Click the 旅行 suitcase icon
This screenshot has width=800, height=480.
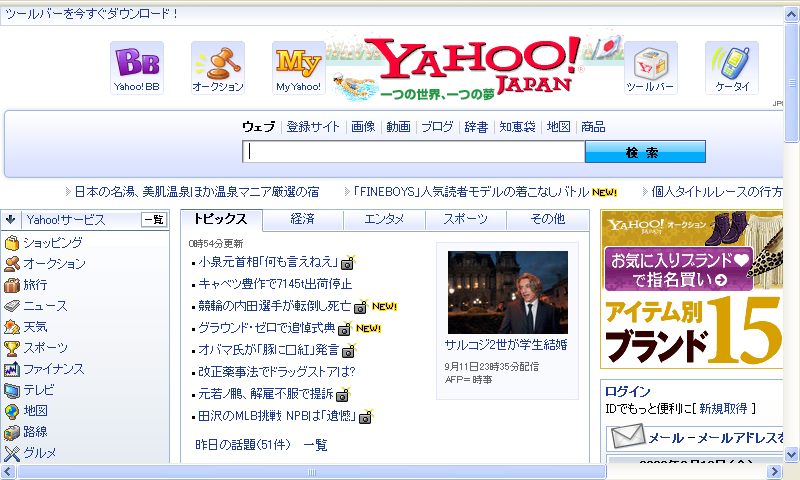12,285
